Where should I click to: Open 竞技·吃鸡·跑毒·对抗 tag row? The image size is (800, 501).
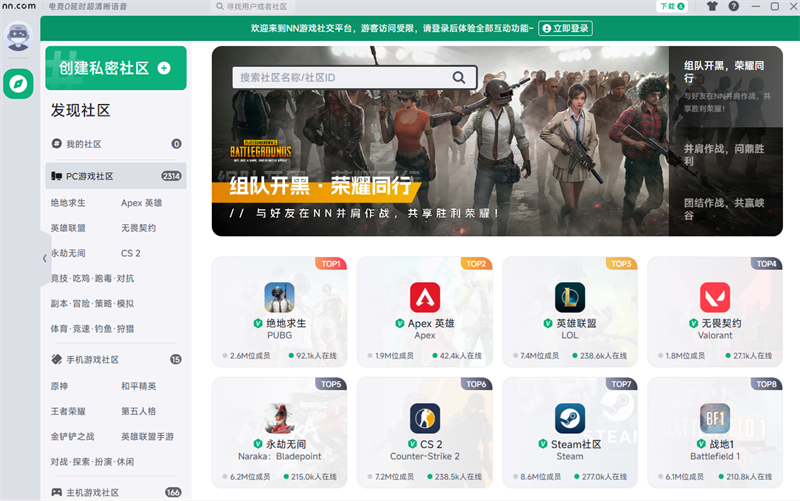tap(92, 279)
